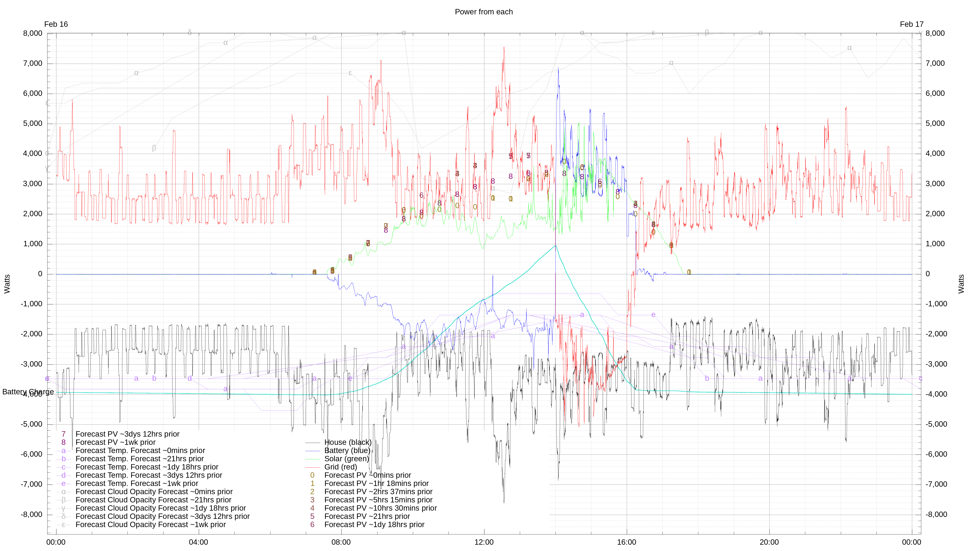This screenshot has height=551, width=980.
Task: Click legend marker δ for Cloud Opacity ~3dys 12hrs
Action: click(x=64, y=516)
